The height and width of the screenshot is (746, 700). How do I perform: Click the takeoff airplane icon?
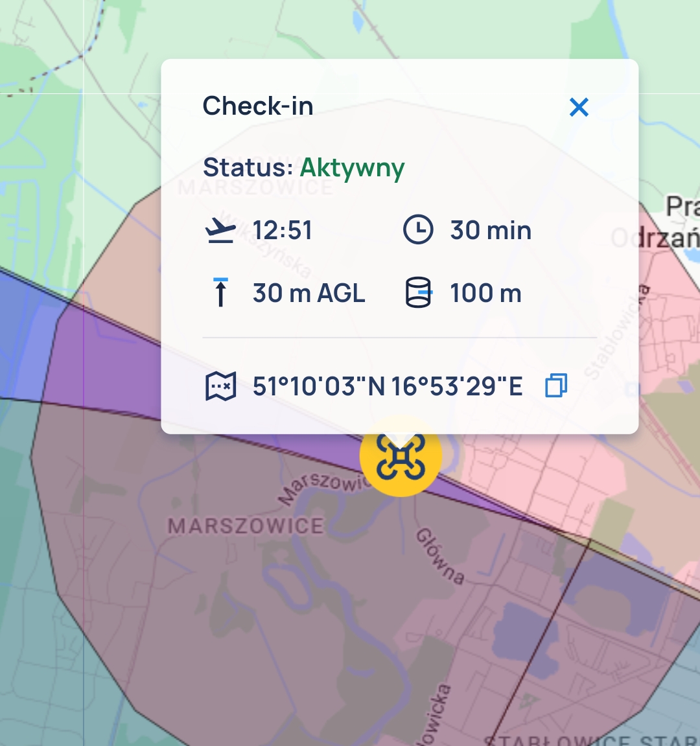[220, 231]
